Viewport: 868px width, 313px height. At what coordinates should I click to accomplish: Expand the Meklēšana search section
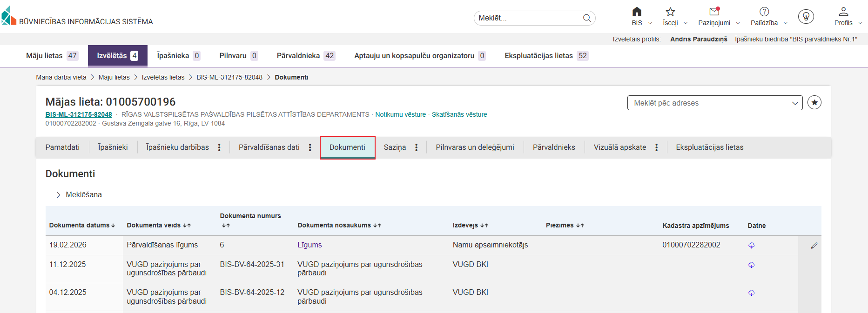pyautogui.click(x=59, y=195)
